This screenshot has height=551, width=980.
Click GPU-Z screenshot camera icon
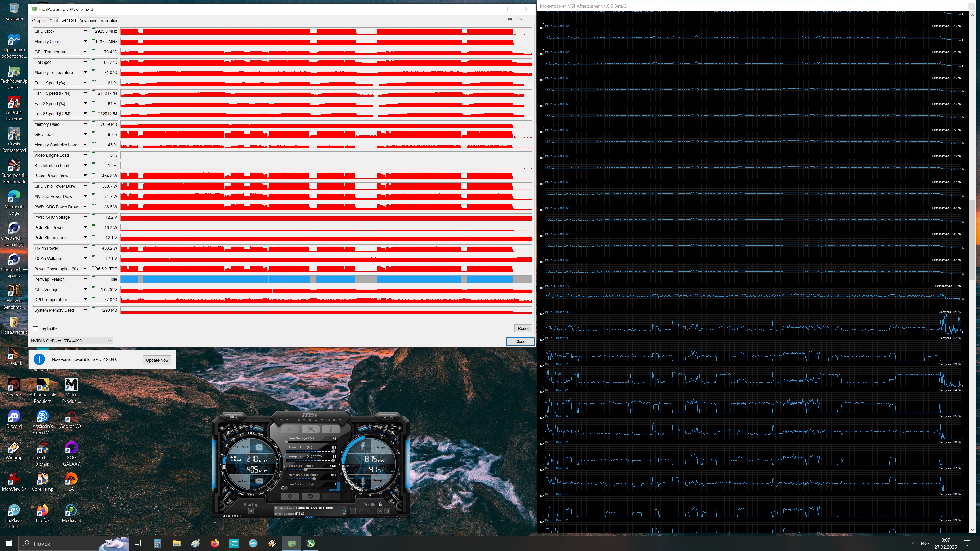coord(510,19)
